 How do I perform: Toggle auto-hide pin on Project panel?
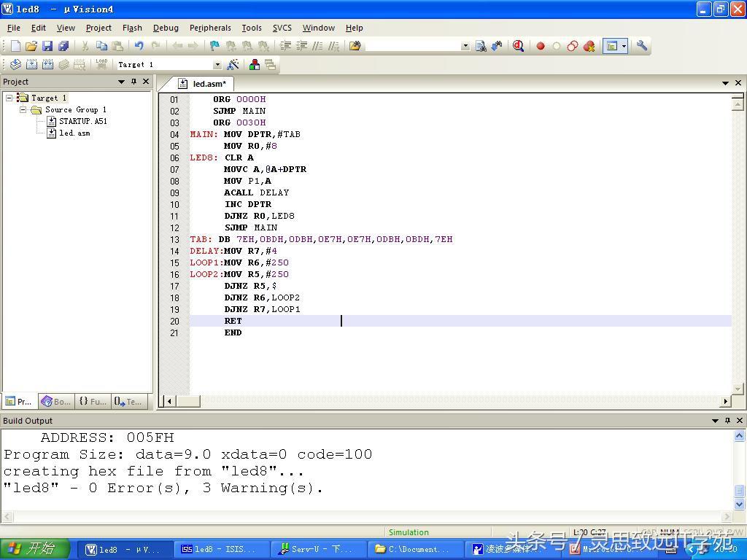pos(133,82)
